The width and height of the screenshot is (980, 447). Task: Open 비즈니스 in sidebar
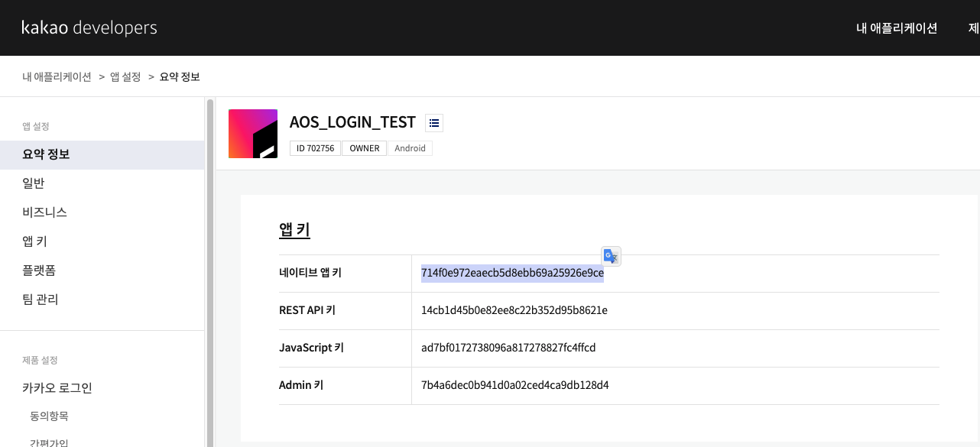102,212
